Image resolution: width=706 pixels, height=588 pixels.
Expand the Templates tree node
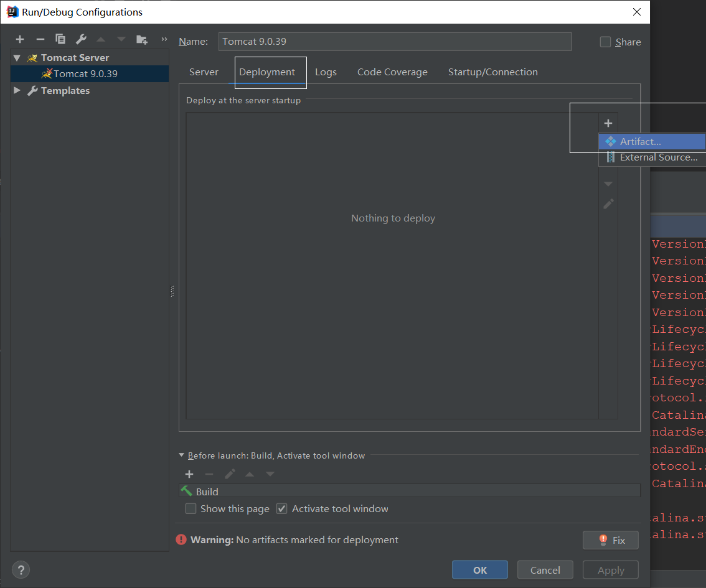(x=17, y=90)
